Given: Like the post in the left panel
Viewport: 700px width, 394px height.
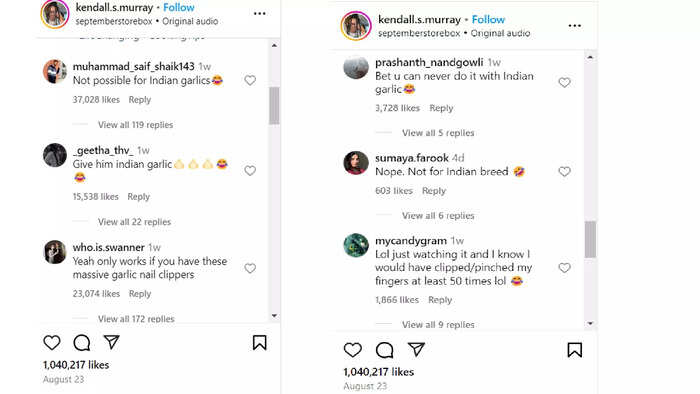Looking at the screenshot, I should tap(52, 343).
